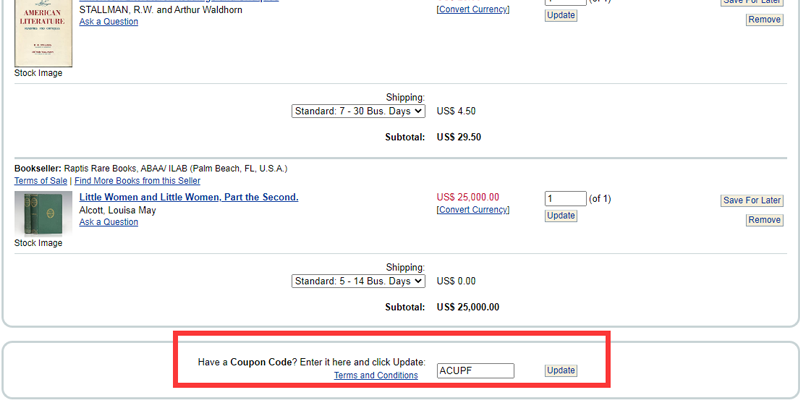Open coupon Terms and Conditions link
The width and height of the screenshot is (800, 400).
[376, 376]
